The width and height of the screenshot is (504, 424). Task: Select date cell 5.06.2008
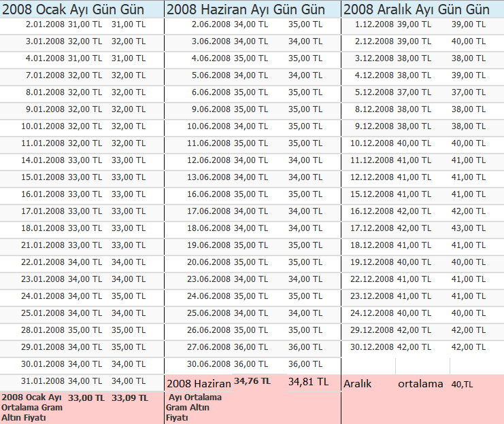tap(211, 75)
